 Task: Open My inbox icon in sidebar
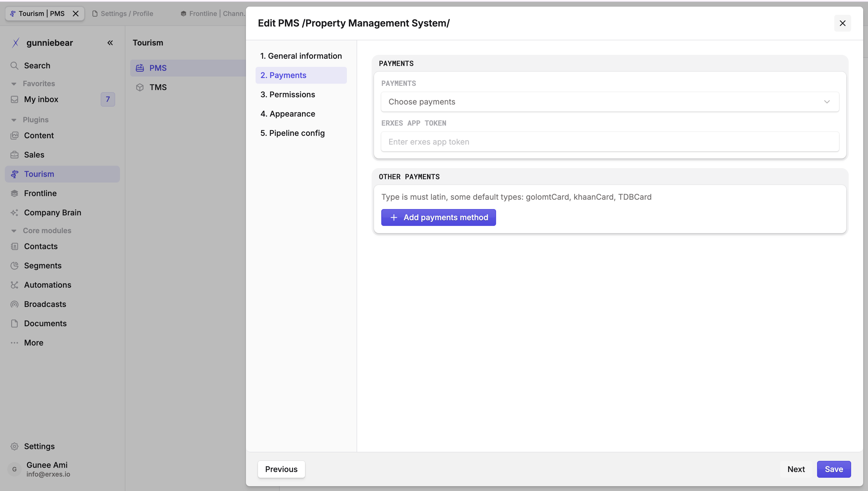pos(14,99)
